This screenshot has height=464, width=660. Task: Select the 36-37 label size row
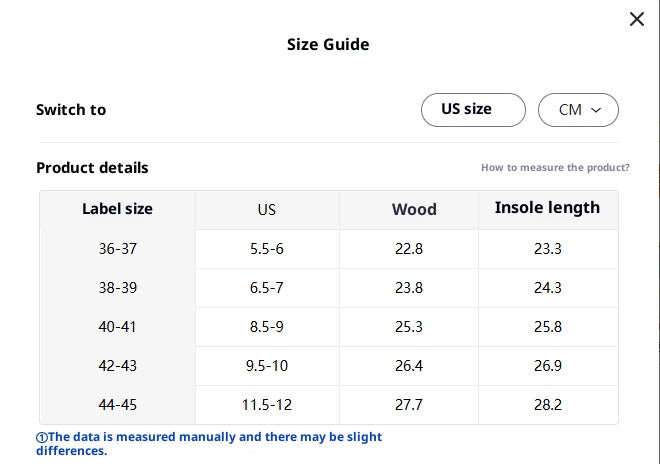point(117,249)
